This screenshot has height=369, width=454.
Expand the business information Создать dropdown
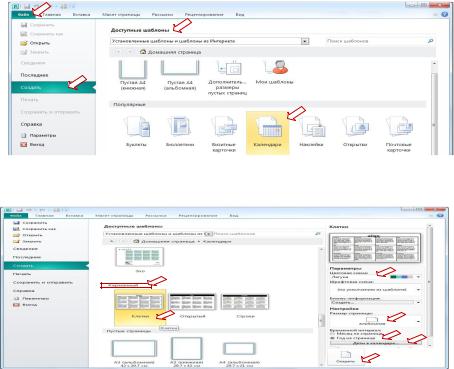(x=418, y=302)
